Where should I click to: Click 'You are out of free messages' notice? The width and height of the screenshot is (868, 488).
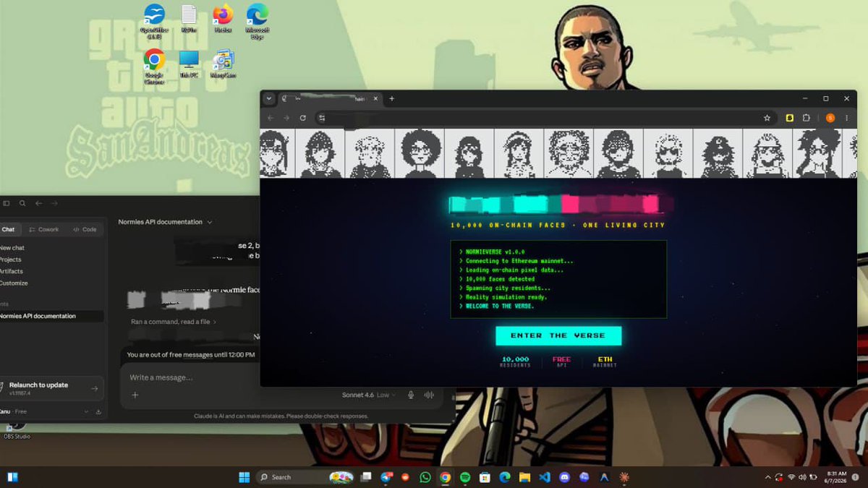(191, 355)
